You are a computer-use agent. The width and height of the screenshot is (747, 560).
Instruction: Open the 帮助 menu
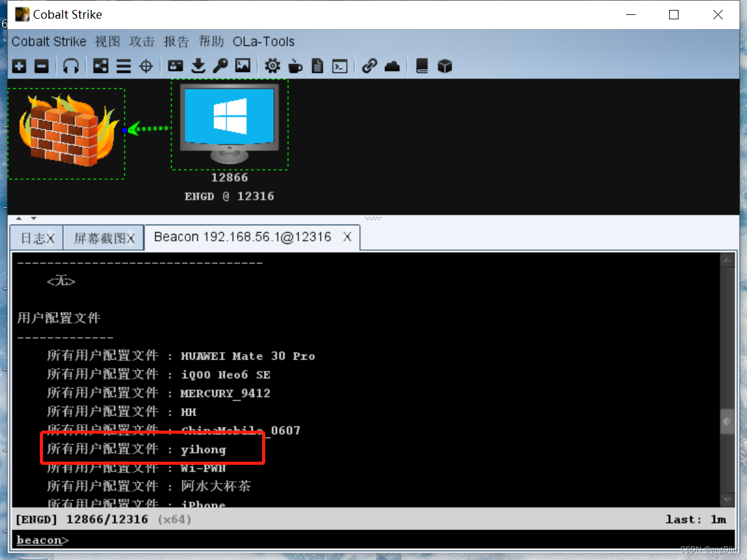point(211,42)
